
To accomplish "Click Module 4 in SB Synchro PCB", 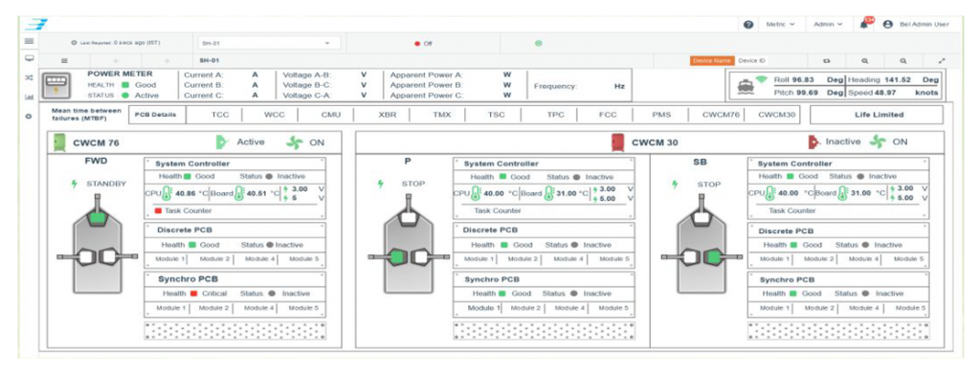I will point(864,308).
